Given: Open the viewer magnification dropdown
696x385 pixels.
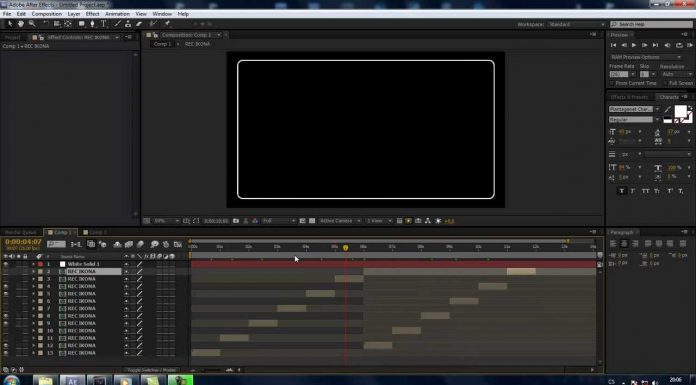Looking at the screenshot, I should point(166,221).
